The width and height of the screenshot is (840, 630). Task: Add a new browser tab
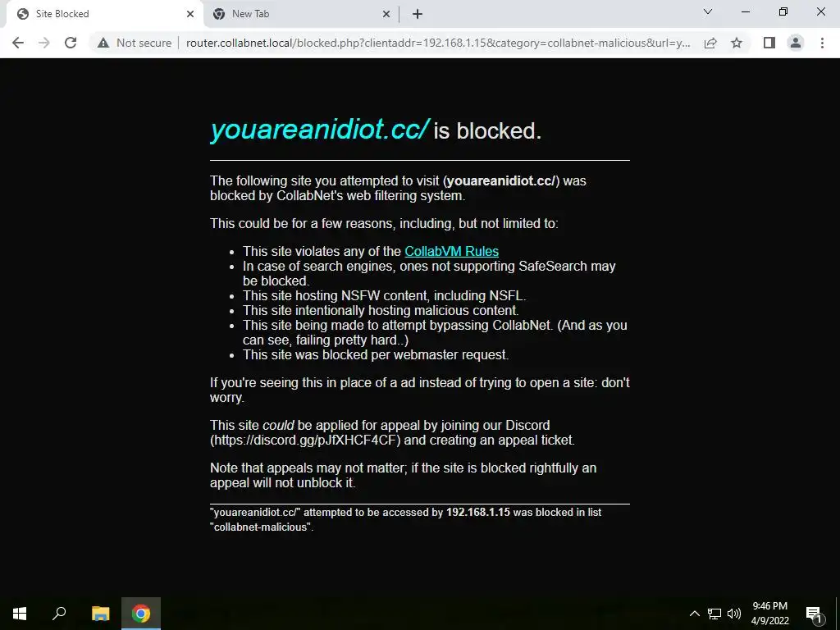coord(418,14)
